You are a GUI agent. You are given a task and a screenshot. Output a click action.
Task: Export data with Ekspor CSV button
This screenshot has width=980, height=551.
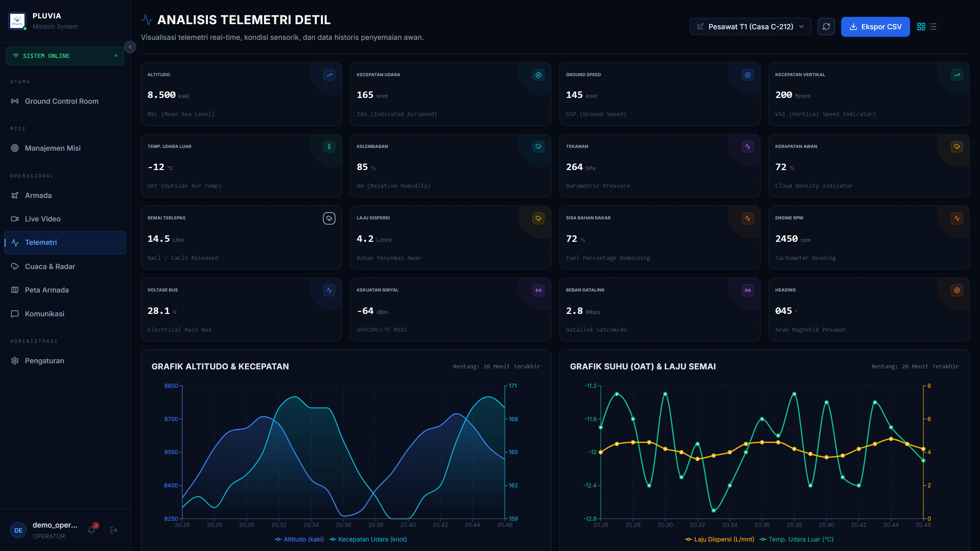(875, 27)
